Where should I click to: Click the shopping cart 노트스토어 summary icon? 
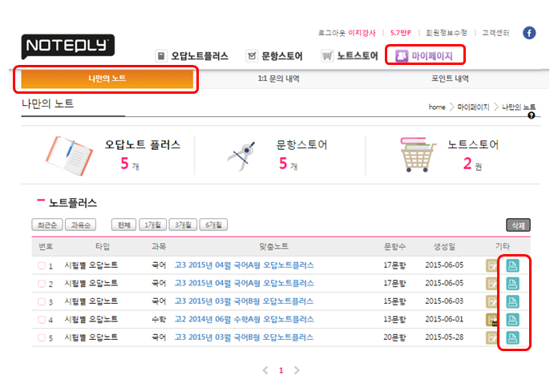(418, 155)
